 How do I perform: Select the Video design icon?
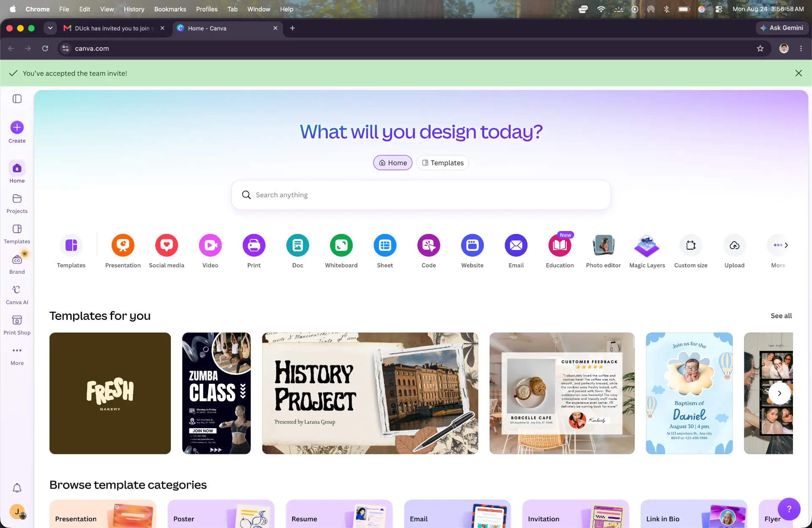pyautogui.click(x=210, y=245)
